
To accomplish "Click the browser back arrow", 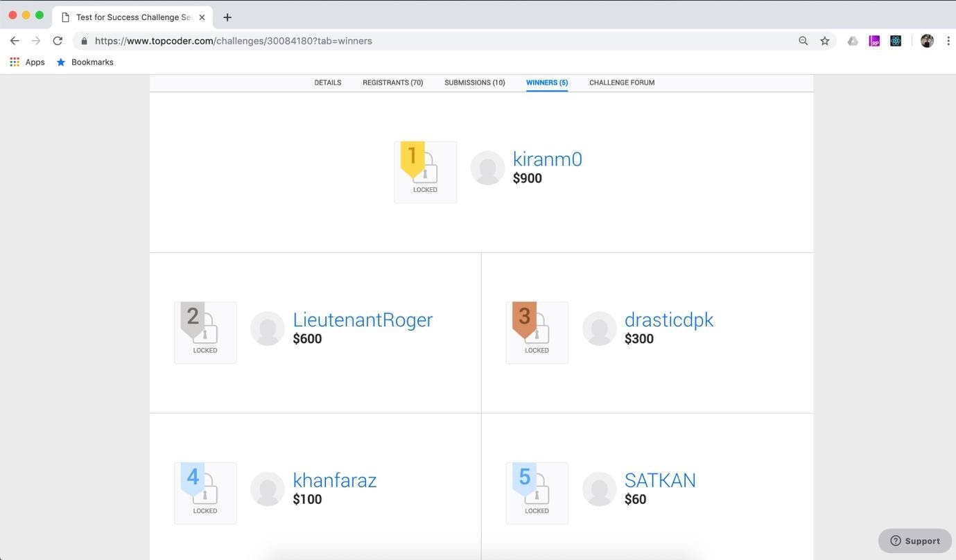I will click(x=15, y=41).
